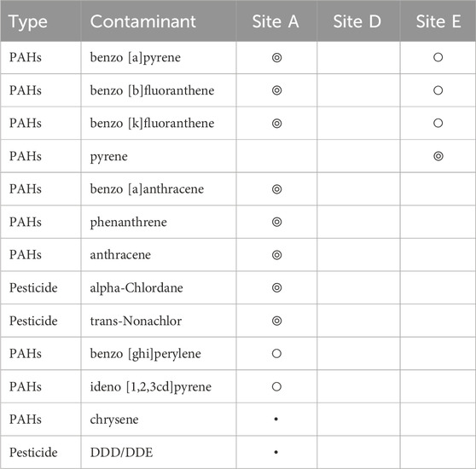Click double-circle symbol for alpha-Chlordane Site A
This screenshot has height=469, width=476.
coord(276,287)
